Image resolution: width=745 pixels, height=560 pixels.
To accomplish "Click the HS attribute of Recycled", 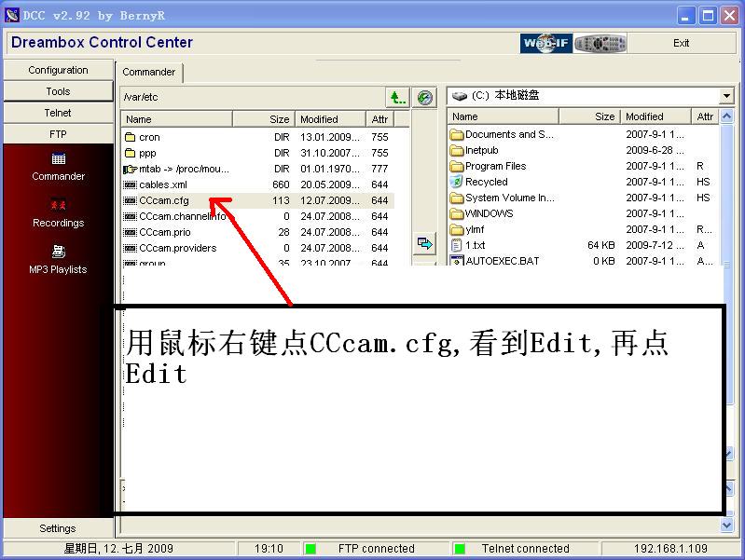I will (x=703, y=182).
